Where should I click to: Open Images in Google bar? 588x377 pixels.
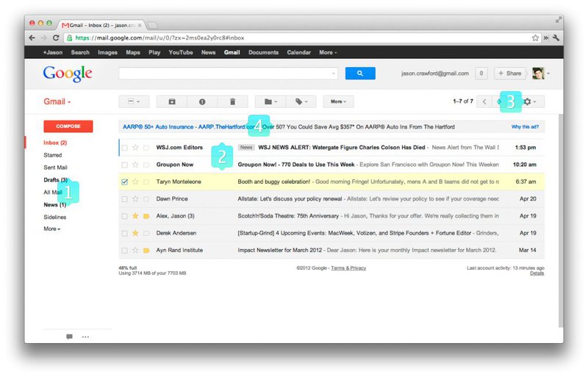107,52
